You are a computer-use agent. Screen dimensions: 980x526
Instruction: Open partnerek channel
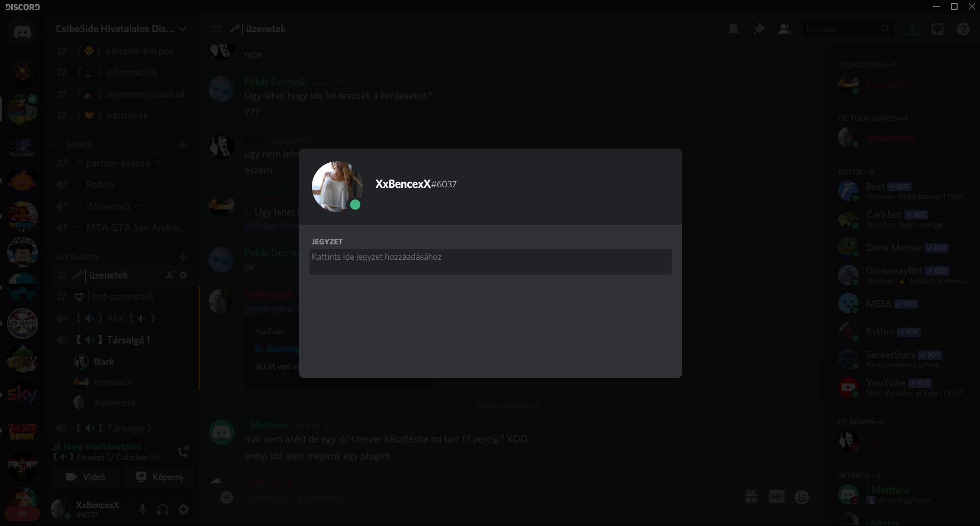(x=121, y=116)
